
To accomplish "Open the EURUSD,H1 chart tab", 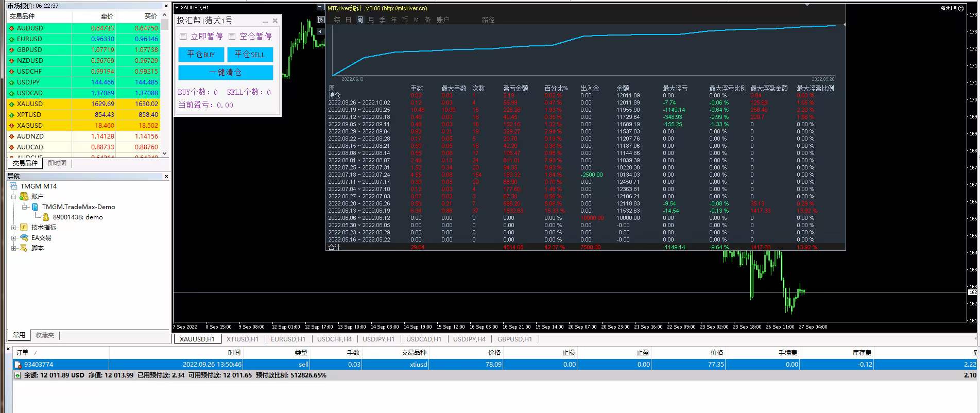I will click(288, 339).
